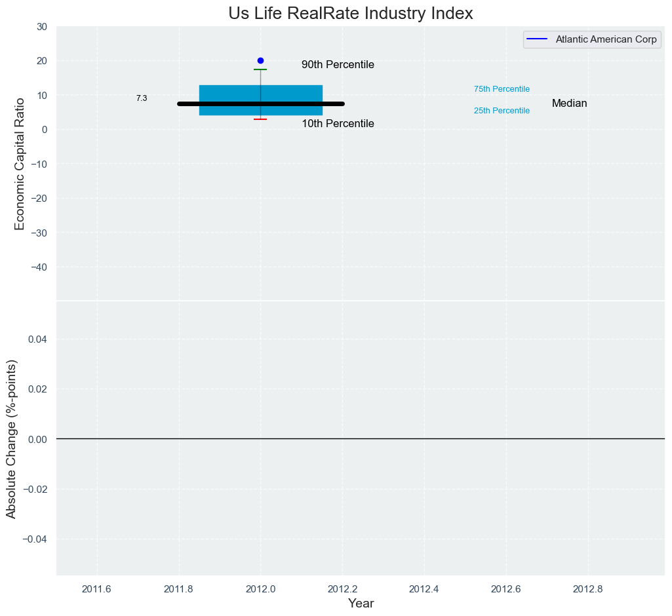Click the 7.3 median value label
Image resolution: width=672 pixels, height=616 pixels.
tap(142, 98)
